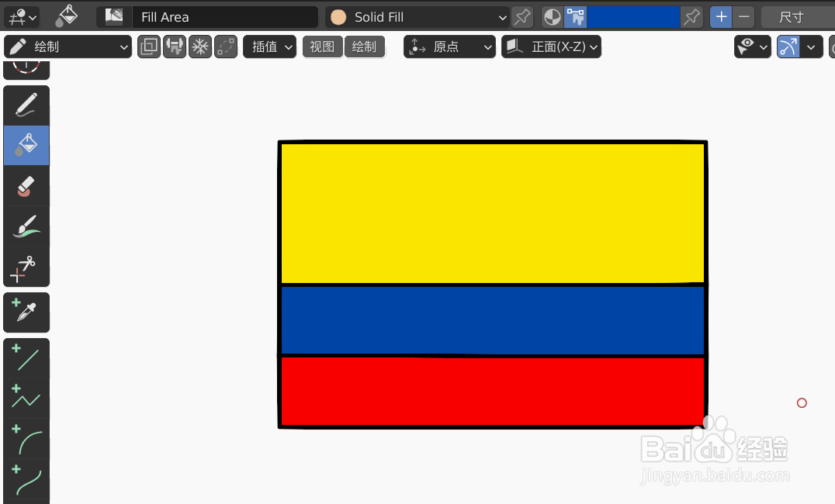
Task: Open the blue vertex color swatch
Action: point(633,17)
